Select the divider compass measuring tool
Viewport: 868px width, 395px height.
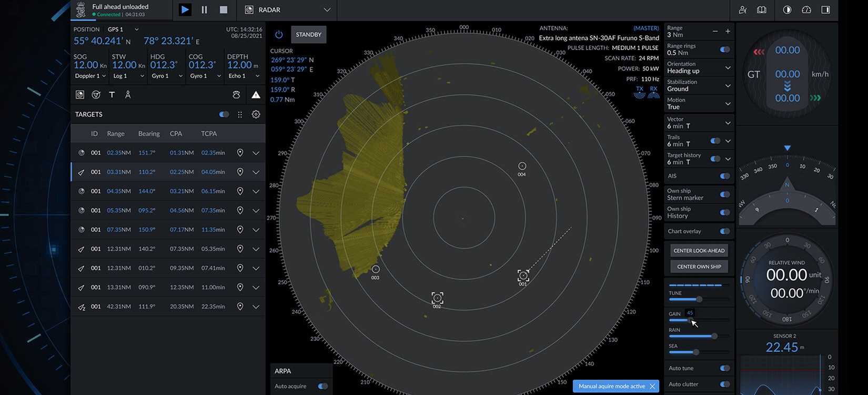click(x=128, y=95)
